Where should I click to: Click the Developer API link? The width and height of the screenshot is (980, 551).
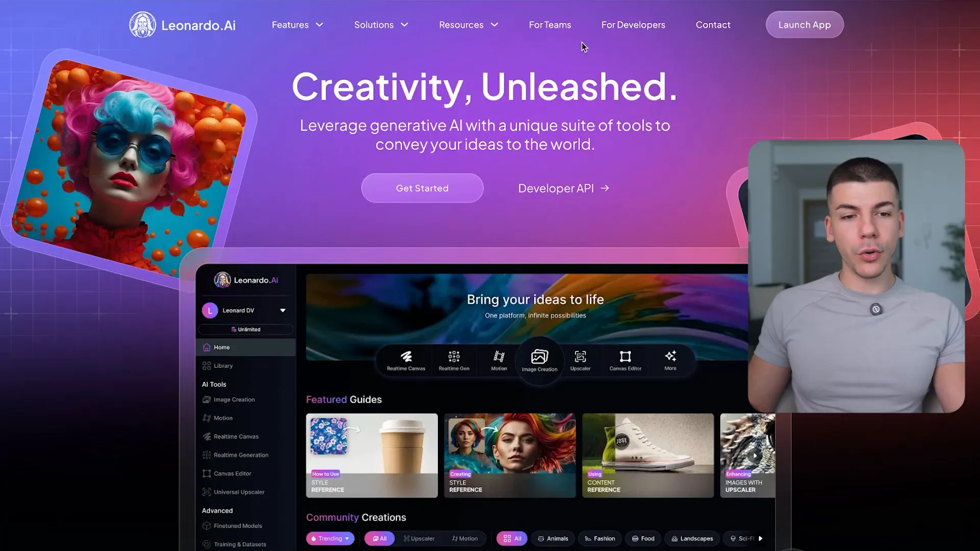pos(564,188)
